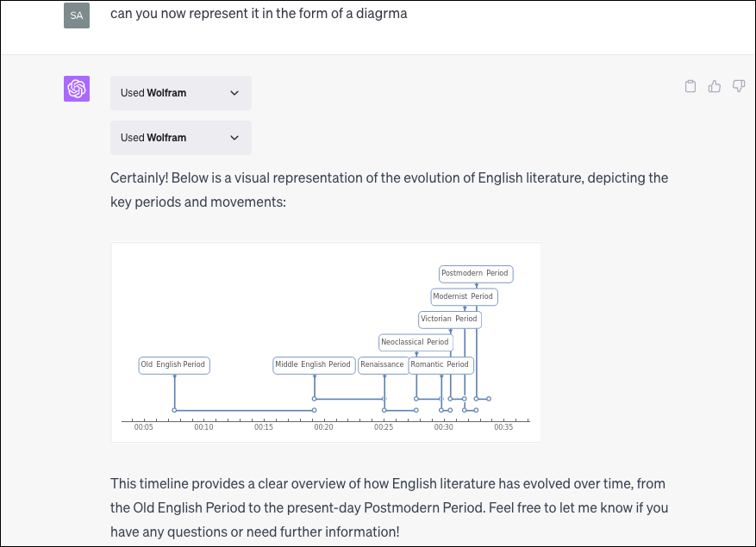Expand the first Used Wolfram chevron
This screenshot has width=756, height=547.
(234, 93)
